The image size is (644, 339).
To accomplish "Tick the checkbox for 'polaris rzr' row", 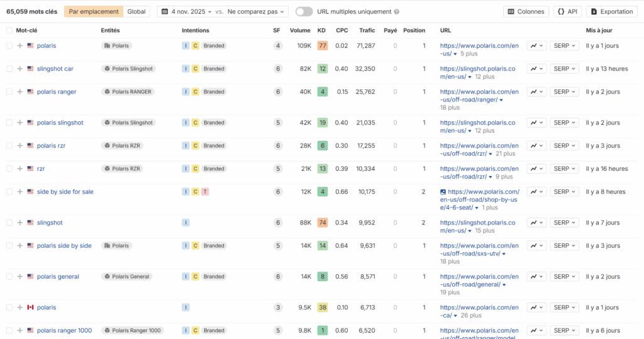I will coord(9,145).
